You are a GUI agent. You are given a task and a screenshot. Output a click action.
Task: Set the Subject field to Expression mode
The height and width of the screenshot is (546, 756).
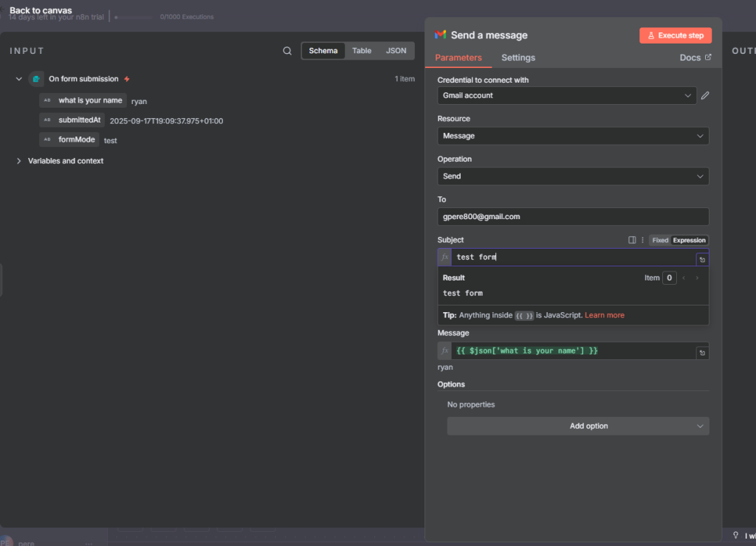pos(689,240)
